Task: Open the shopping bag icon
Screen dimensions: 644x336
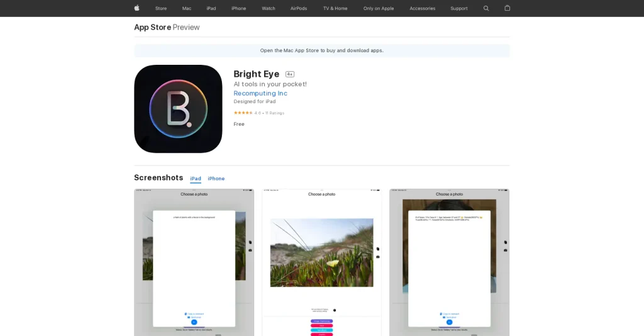Action: tap(507, 8)
